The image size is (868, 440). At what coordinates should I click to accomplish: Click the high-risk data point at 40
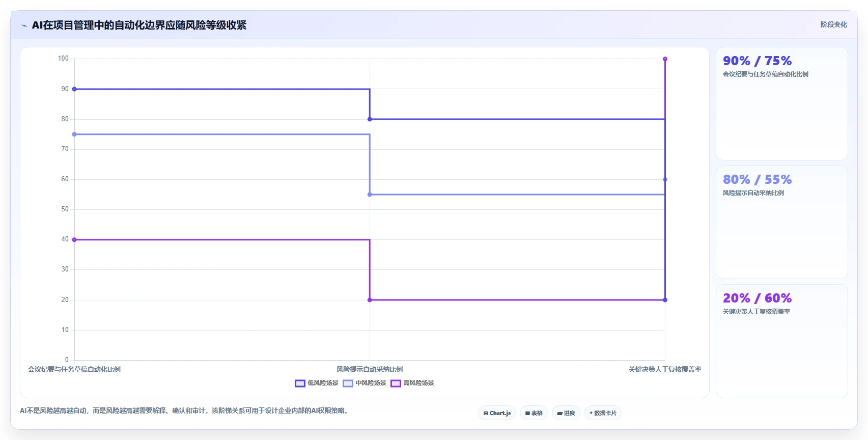click(74, 240)
